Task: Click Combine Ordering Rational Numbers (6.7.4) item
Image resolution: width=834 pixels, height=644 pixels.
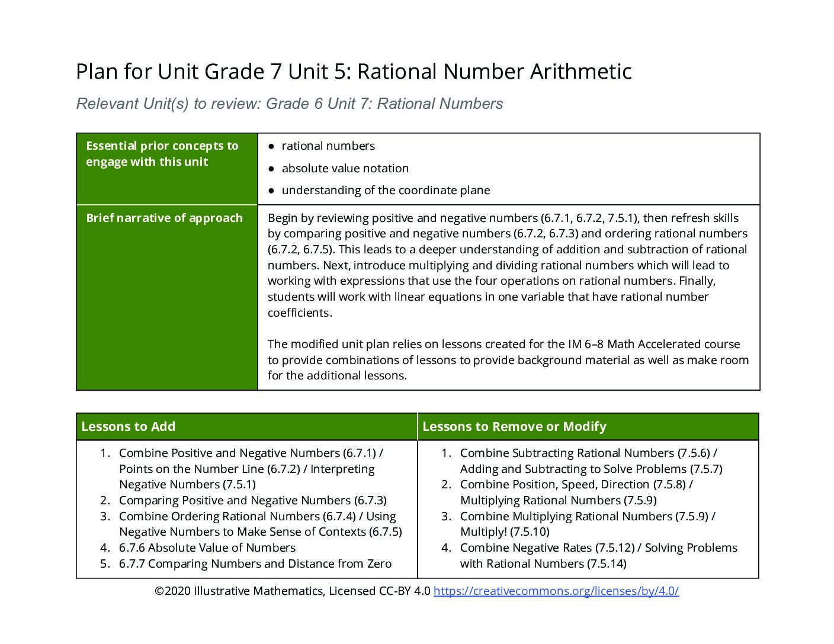Action: pos(261,524)
